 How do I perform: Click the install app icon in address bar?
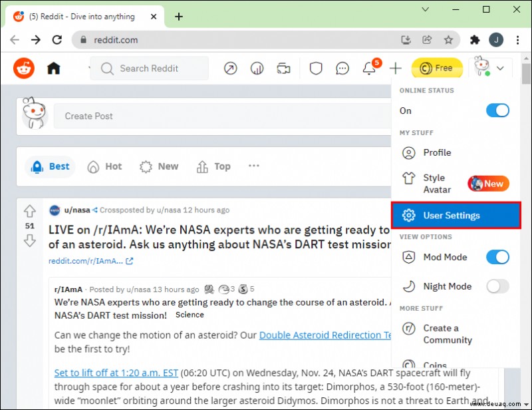(406, 40)
